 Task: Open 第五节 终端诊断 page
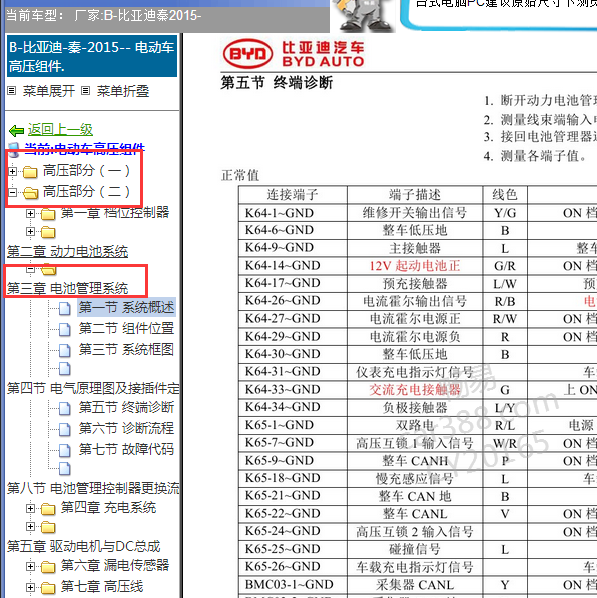pyautogui.click(x=126, y=407)
